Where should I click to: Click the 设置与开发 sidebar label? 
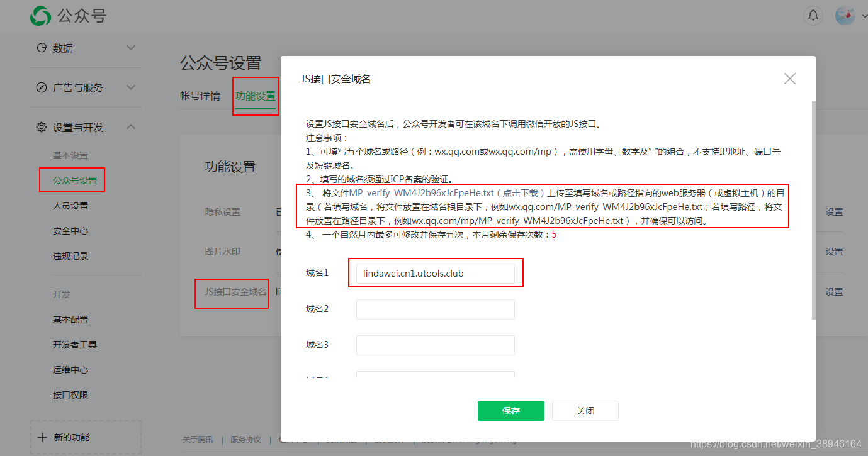click(78, 127)
